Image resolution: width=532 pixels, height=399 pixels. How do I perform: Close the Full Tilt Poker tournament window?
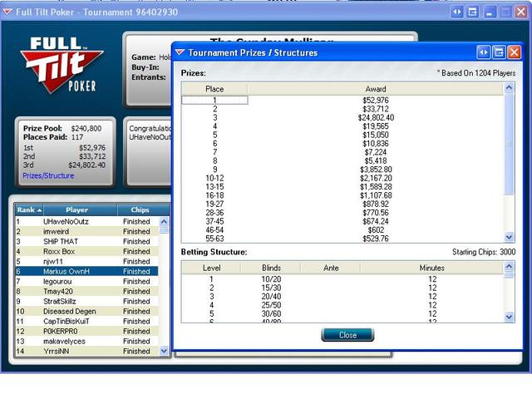(521, 12)
